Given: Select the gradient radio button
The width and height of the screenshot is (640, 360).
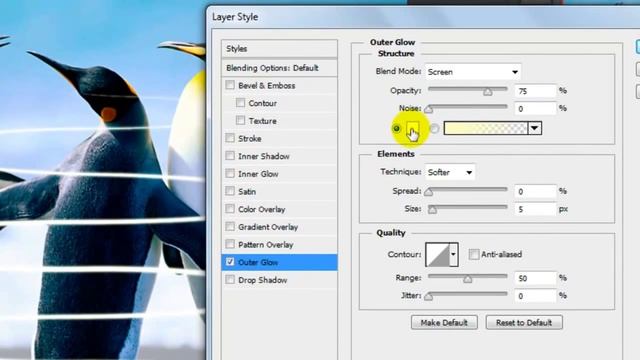Looking at the screenshot, I should 434,129.
